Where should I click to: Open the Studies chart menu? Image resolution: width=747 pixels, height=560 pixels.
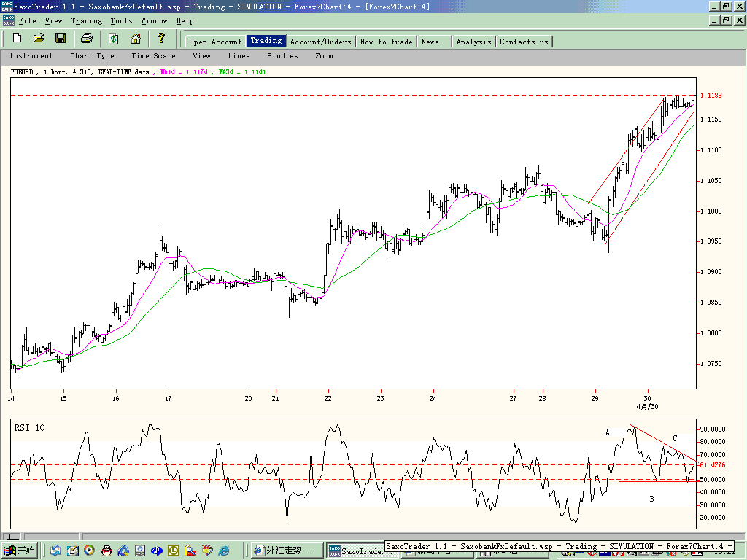click(x=282, y=55)
